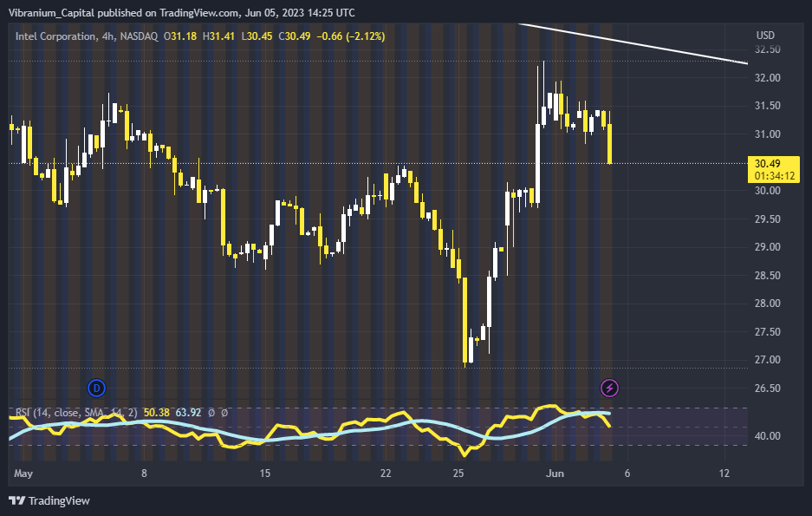Click the 32.50 price axis label
812x516 pixels.
pos(768,49)
